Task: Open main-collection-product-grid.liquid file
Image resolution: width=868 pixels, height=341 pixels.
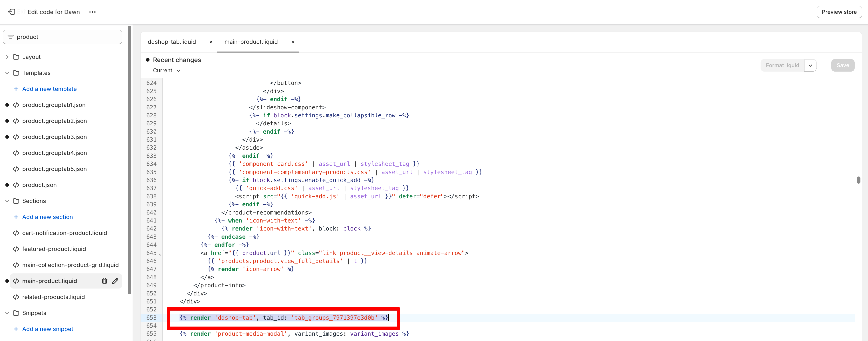Action: coord(71,265)
